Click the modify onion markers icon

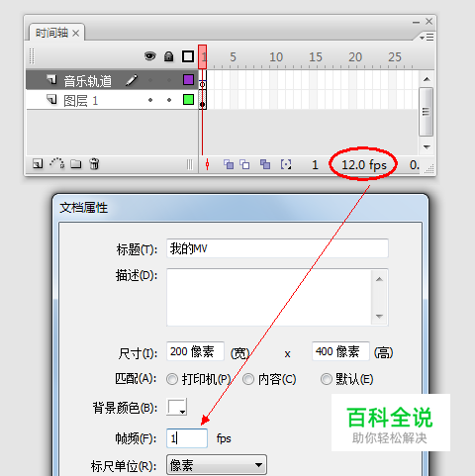[286, 164]
